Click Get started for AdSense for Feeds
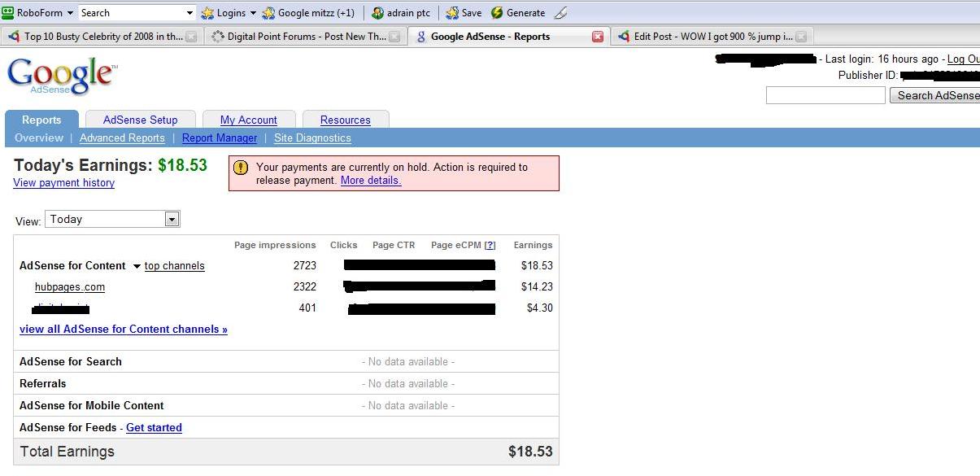The image size is (980, 476). tap(154, 428)
